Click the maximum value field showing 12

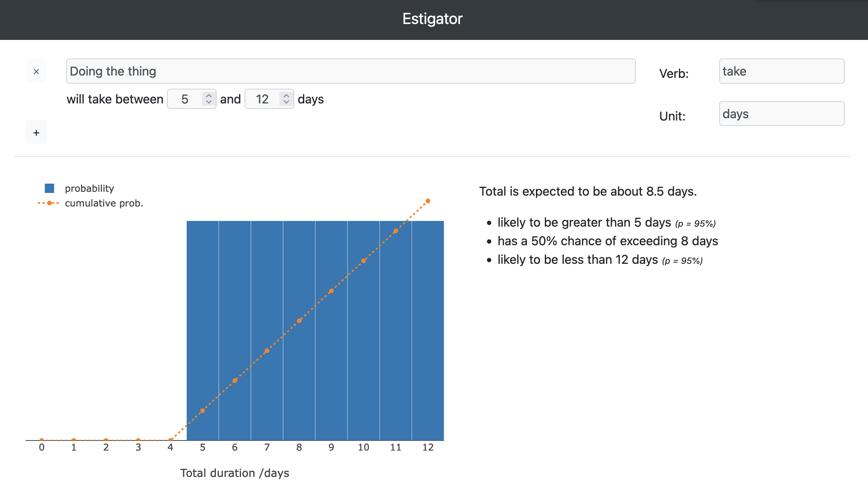263,99
